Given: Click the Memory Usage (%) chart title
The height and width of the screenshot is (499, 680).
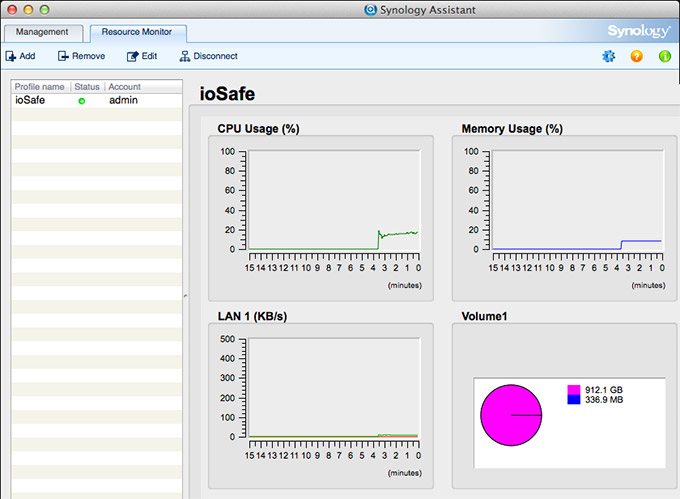Looking at the screenshot, I should [x=512, y=129].
